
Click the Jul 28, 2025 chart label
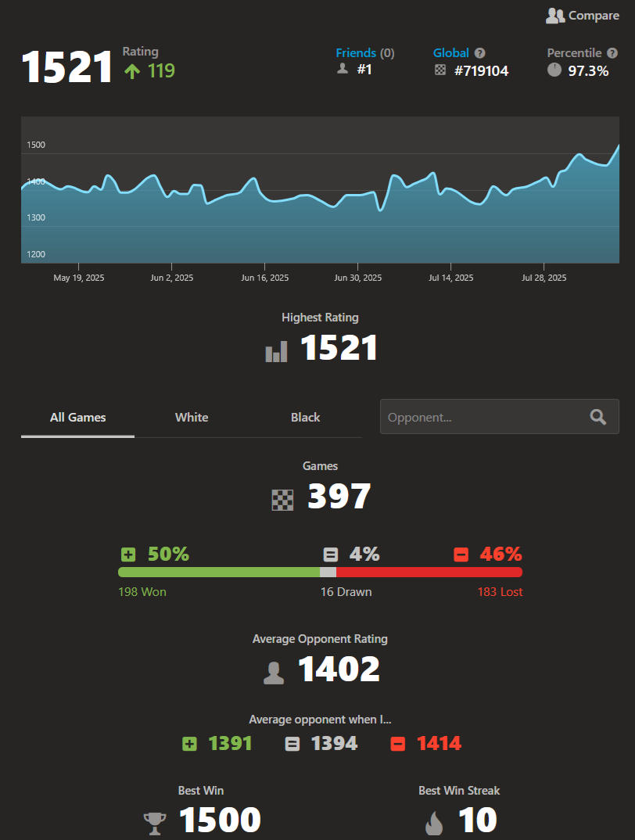544,278
